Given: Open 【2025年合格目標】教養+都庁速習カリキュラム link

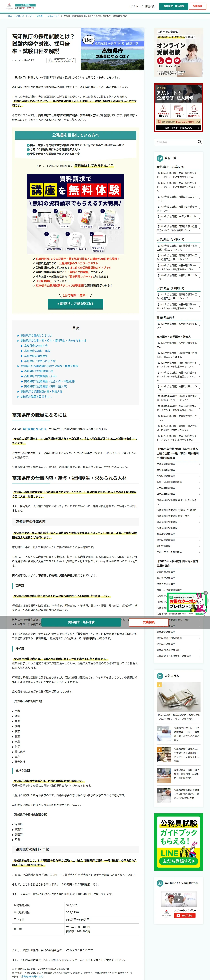Looking at the screenshot, I should [178, 208].
